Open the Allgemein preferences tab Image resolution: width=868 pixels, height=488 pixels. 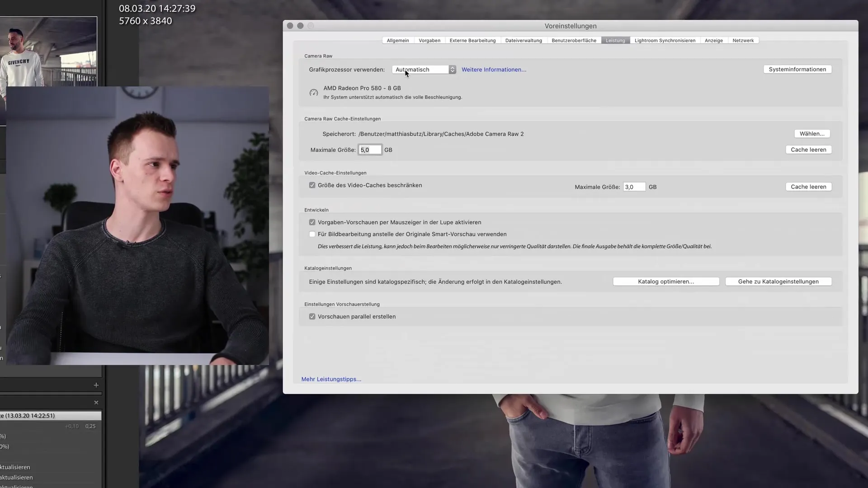tap(398, 40)
